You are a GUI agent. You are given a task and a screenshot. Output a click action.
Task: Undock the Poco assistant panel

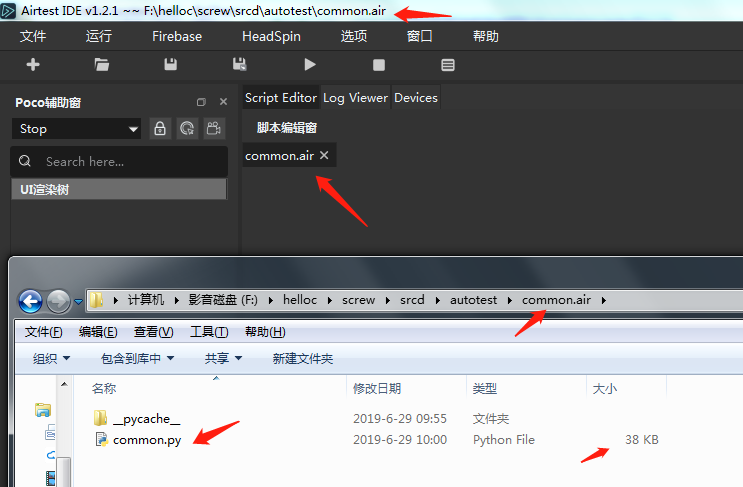201,102
